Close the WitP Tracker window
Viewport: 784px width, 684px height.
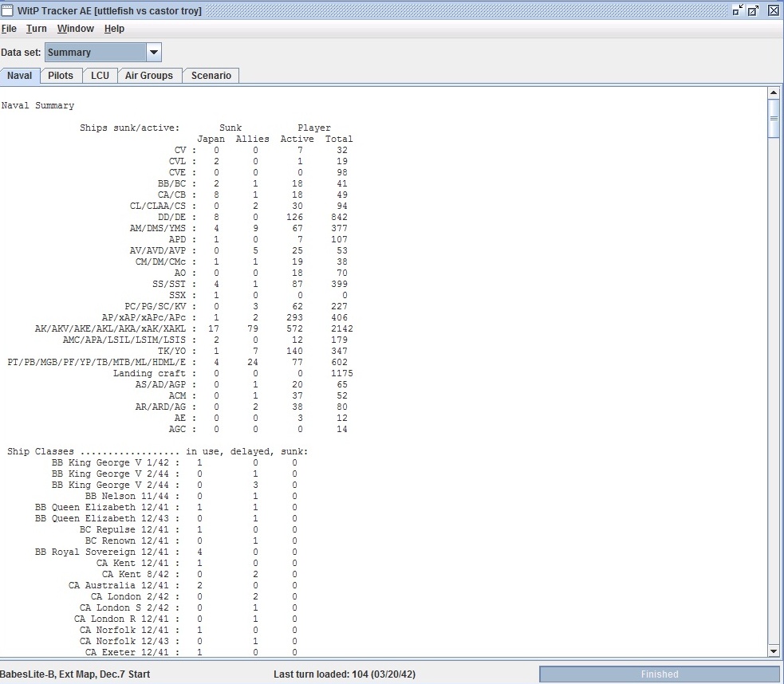point(773,10)
